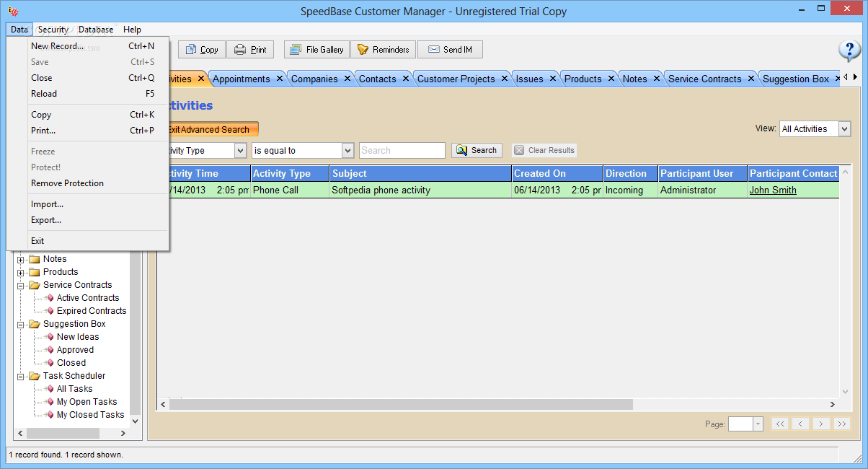Switch to the Customer Projects tab
The image size is (868, 469).
click(456, 79)
